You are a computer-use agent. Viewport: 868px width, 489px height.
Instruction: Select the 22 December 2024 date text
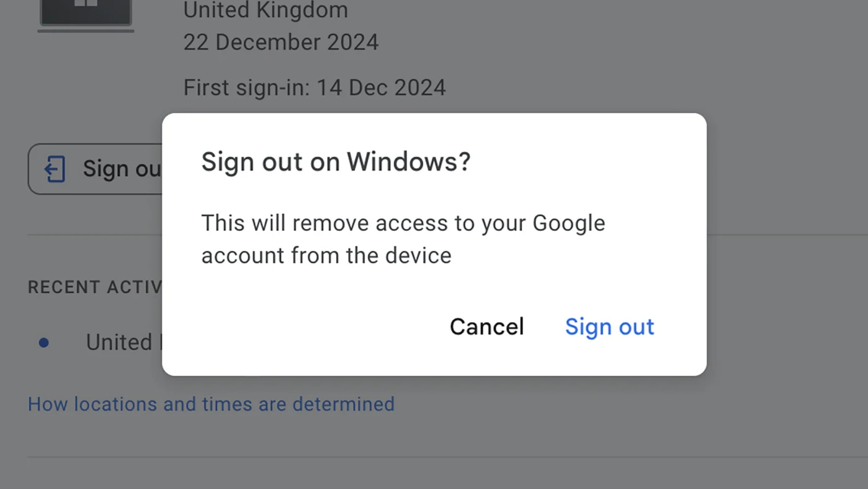280,42
